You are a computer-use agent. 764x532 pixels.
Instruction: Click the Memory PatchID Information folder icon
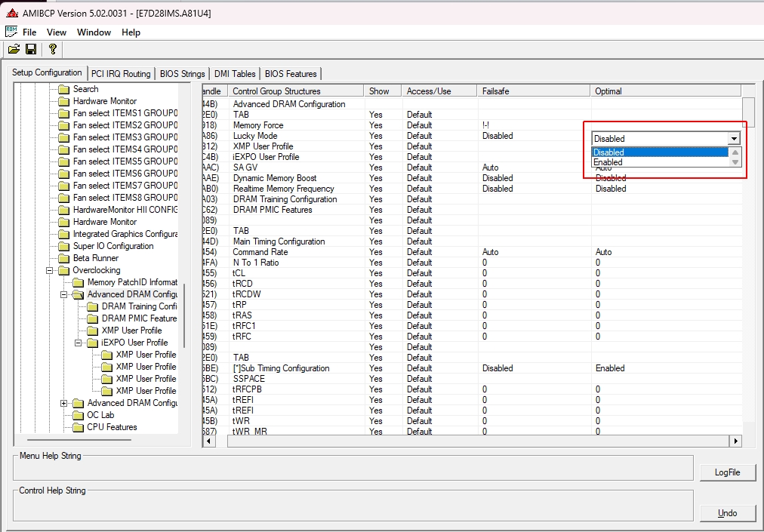pyautogui.click(x=78, y=282)
